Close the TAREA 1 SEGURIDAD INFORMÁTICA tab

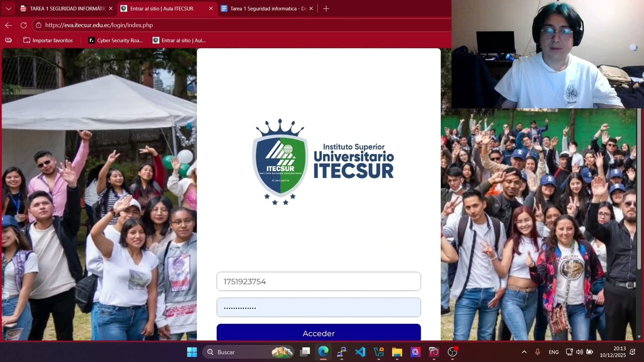[x=111, y=9]
